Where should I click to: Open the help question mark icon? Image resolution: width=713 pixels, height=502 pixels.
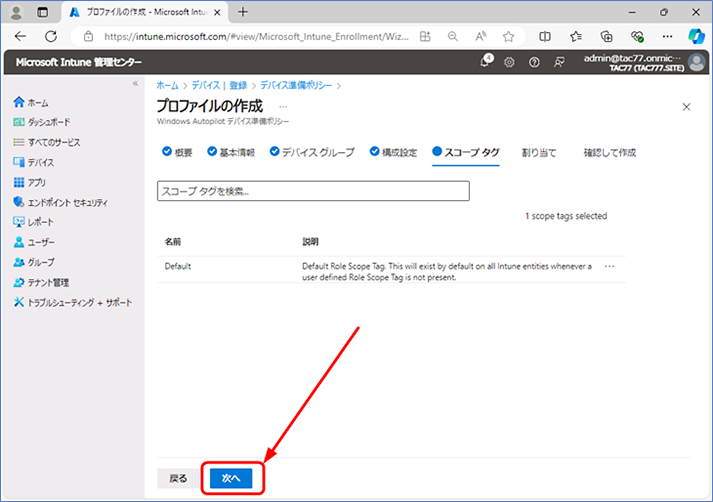[534, 62]
